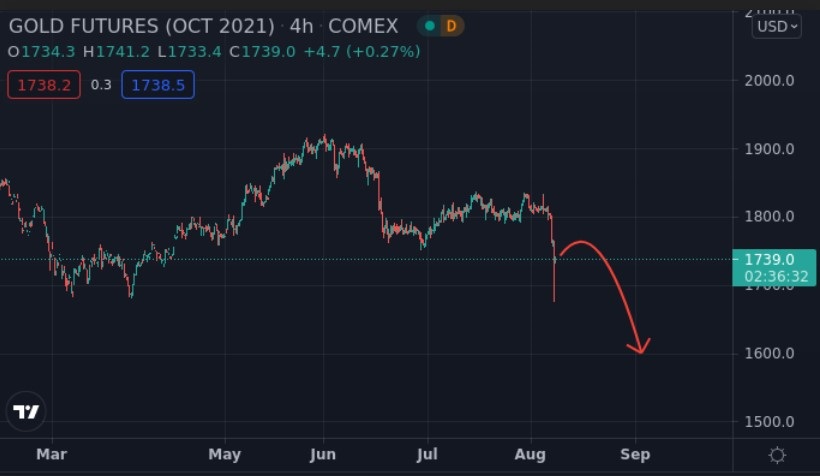820x476 pixels.
Task: Open chart settings gear icon
Action: 777,455
